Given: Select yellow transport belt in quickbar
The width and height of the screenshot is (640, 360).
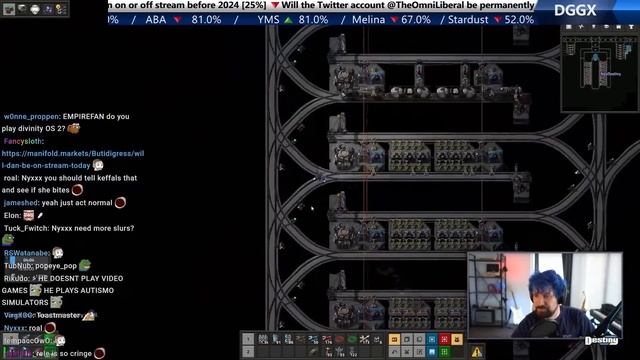Looking at the screenshot, I should (300, 339).
